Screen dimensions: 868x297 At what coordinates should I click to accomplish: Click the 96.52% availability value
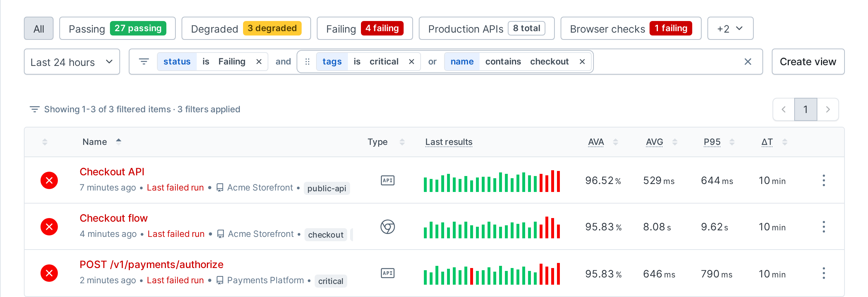click(603, 180)
